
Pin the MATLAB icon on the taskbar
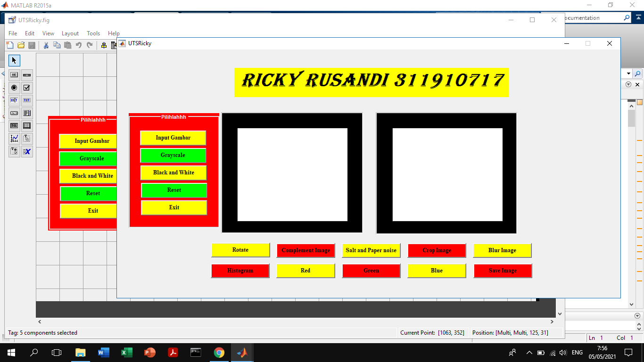click(x=242, y=352)
